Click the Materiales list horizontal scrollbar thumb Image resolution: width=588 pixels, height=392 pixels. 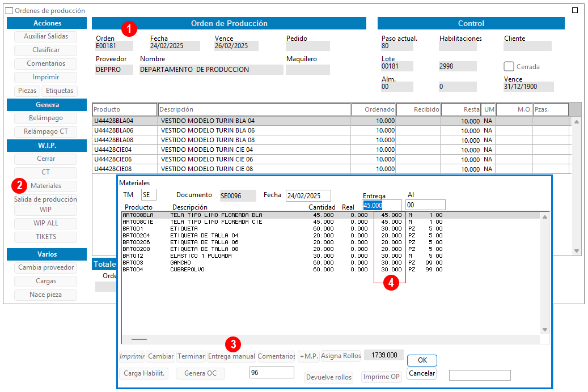139,339
